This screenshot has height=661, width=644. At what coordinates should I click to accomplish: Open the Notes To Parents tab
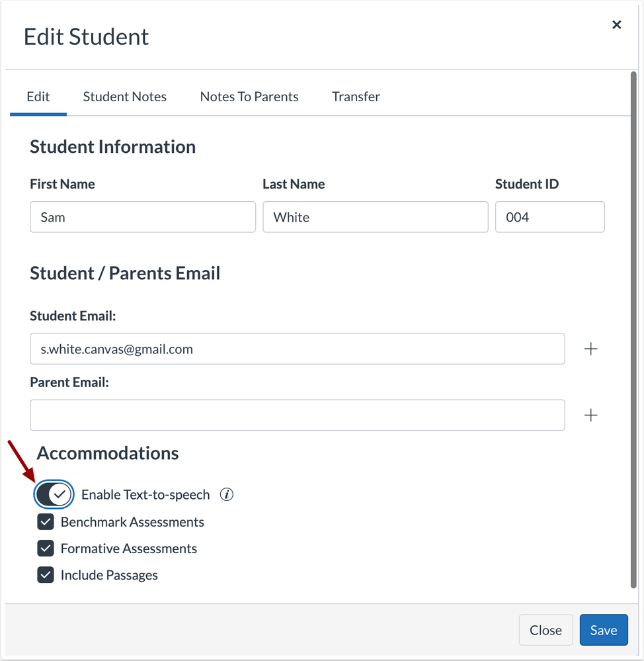pos(249,97)
